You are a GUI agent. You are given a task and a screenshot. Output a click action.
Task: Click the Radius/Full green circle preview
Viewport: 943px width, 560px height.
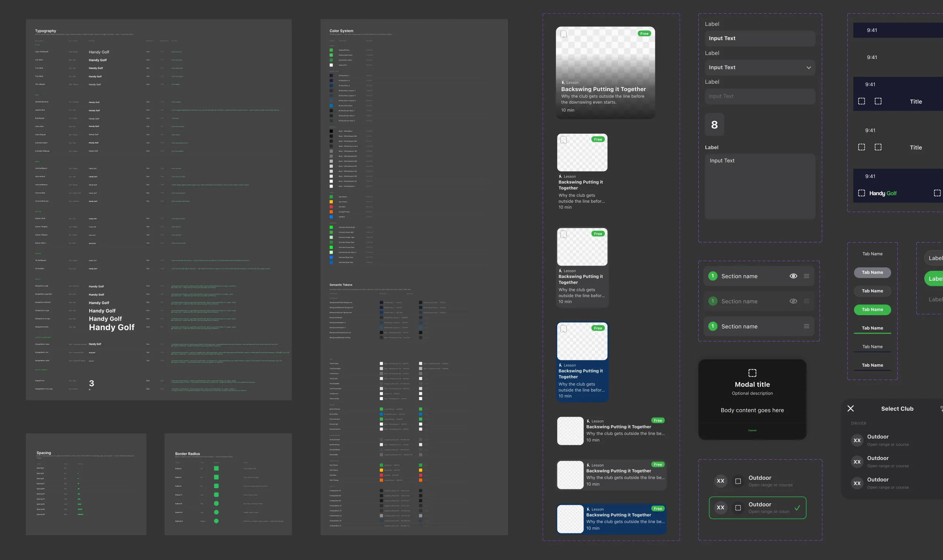pyautogui.click(x=216, y=521)
